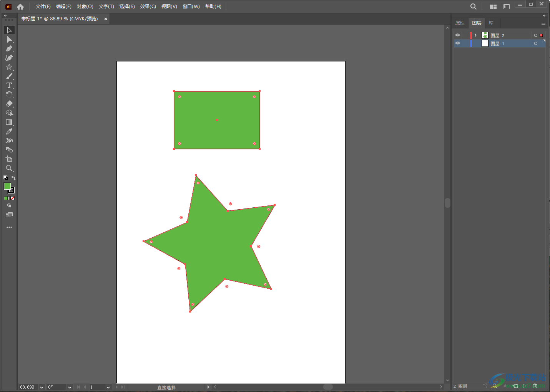Image resolution: width=550 pixels, height=392 pixels.
Task: Open status bar display options arrow
Action: coord(208,387)
